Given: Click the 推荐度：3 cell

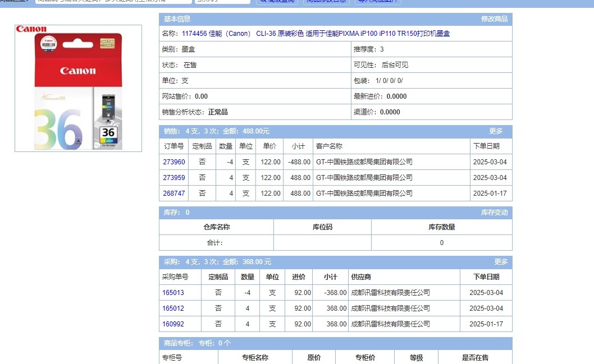Looking at the screenshot, I should coord(432,49).
